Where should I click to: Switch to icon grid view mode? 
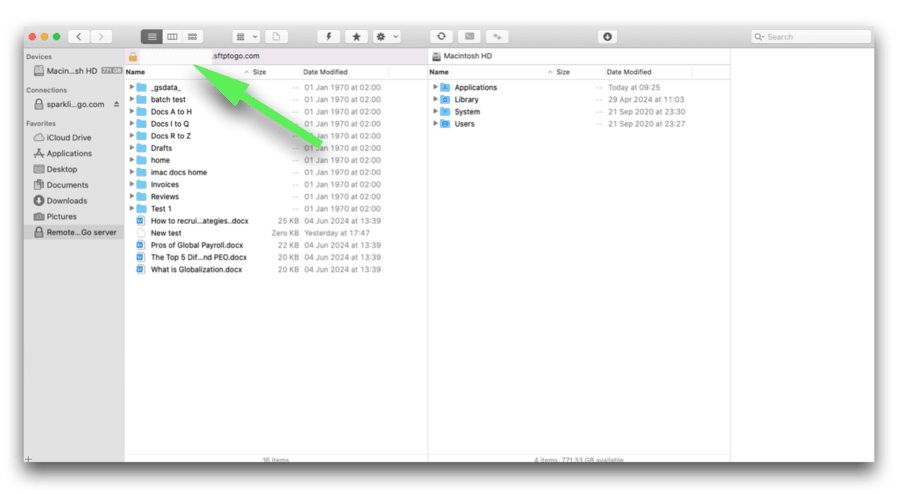pos(193,37)
